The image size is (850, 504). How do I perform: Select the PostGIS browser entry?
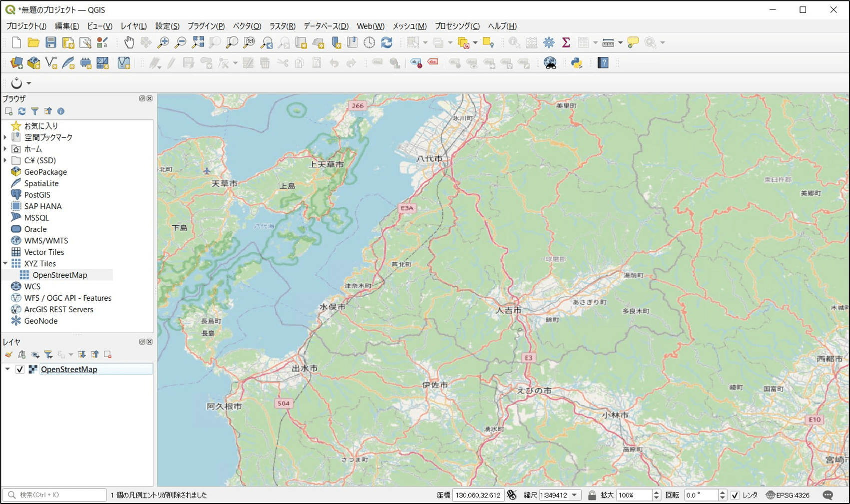(x=37, y=195)
